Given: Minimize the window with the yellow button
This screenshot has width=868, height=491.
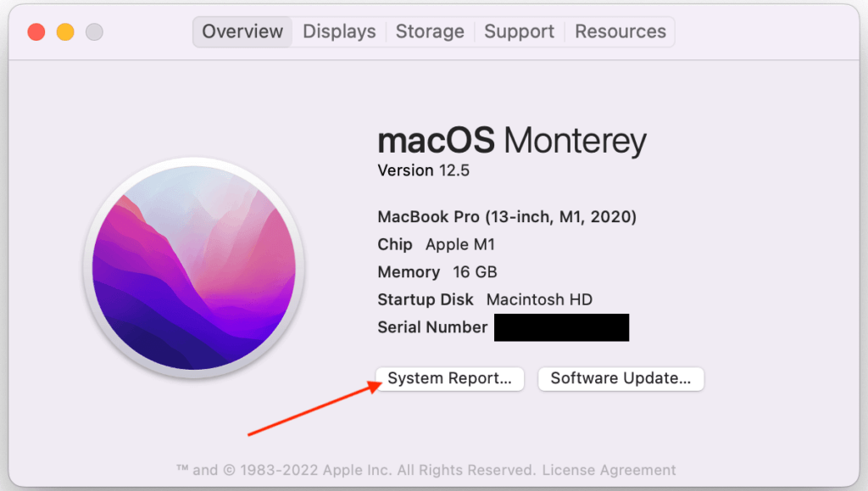Looking at the screenshot, I should [x=65, y=31].
